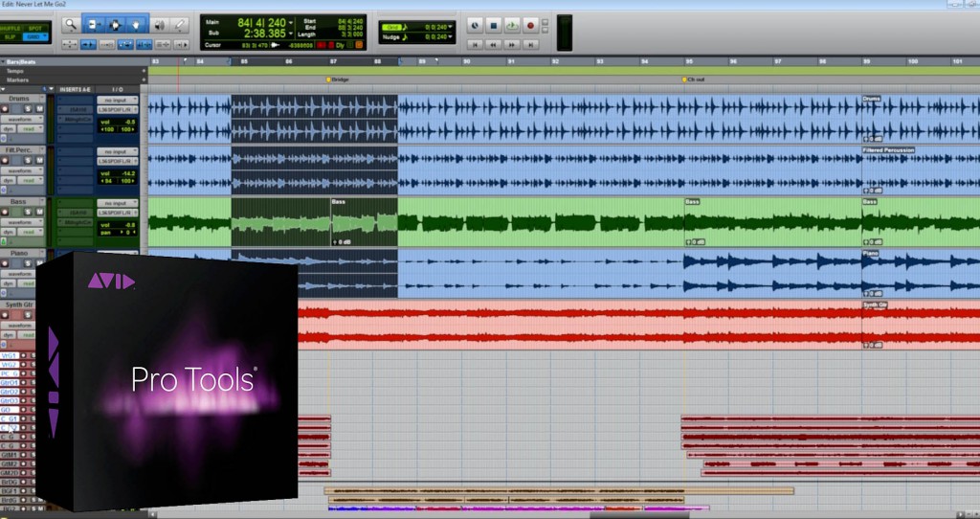The width and height of the screenshot is (980, 519).
Task: Select the BGF1 track name
Action: pos(9,491)
